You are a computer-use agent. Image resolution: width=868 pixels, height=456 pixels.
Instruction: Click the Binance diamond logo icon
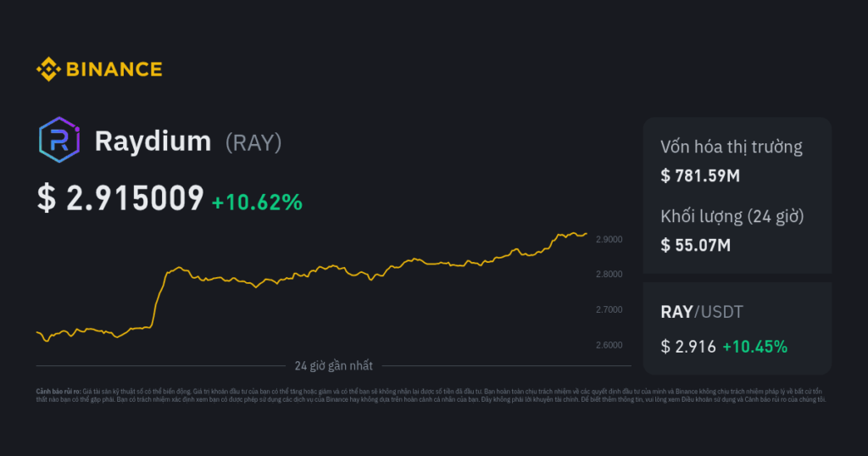(x=47, y=69)
